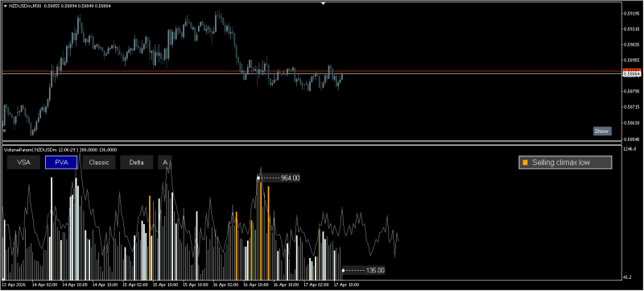
Task: Click the 0.59115 price scale value
Action: 632,29
